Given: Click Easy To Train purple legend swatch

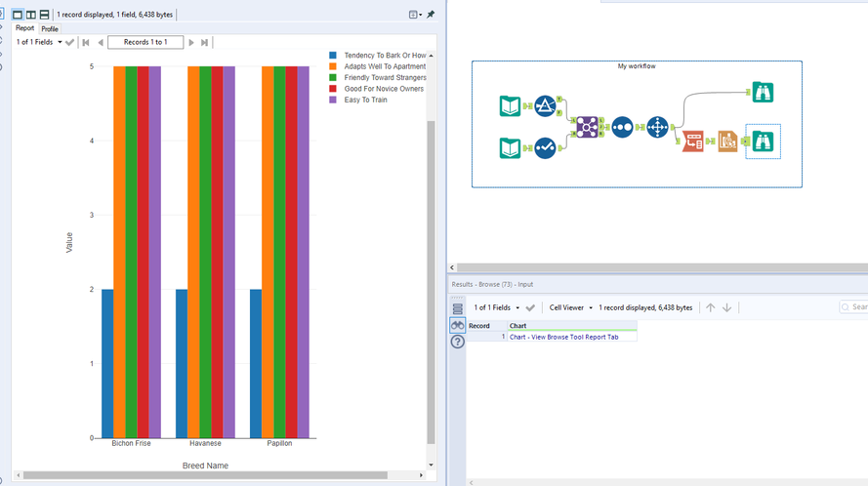Looking at the screenshot, I should pos(333,100).
